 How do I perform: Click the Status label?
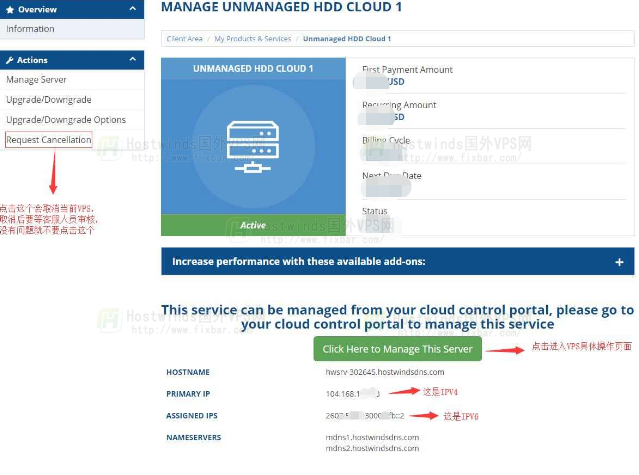[x=375, y=211]
